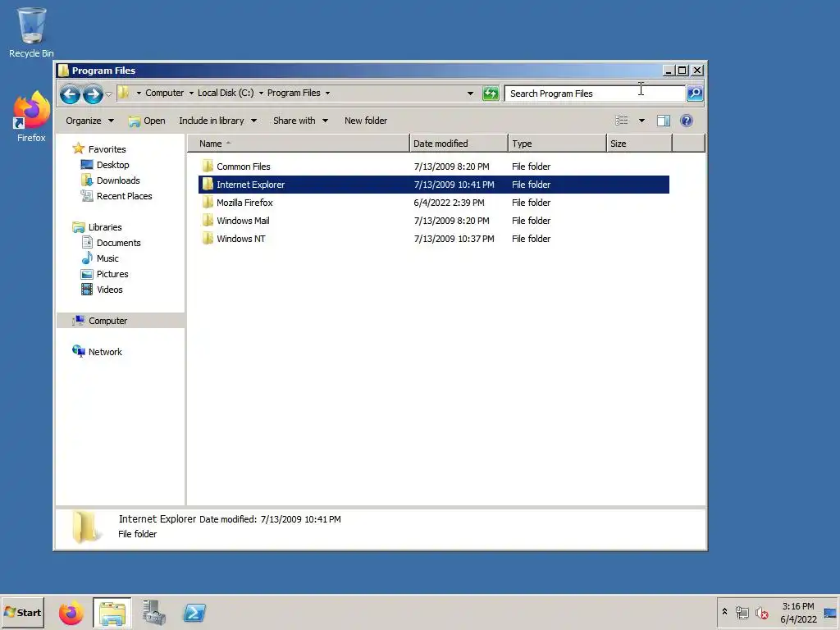Launch Firefox from the taskbar
Screen dimensions: 840x630
click(71, 613)
